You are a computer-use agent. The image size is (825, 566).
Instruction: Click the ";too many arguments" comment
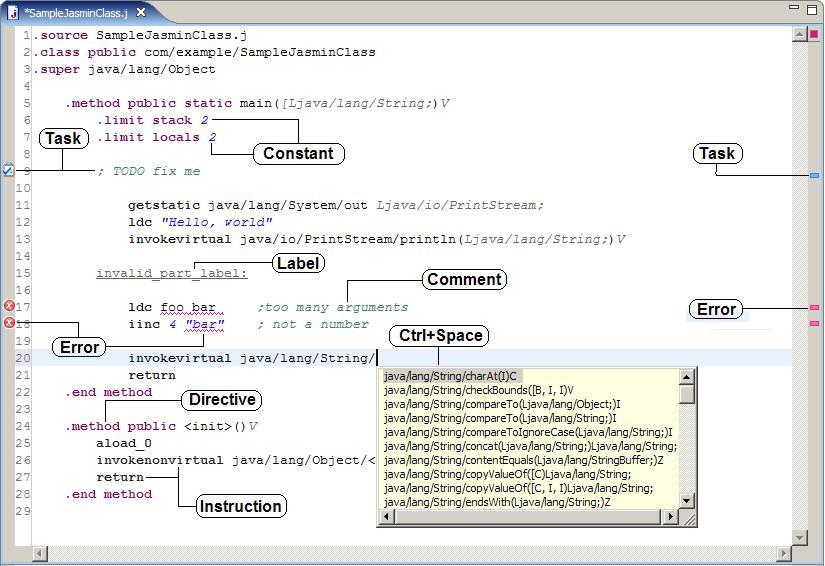333,307
